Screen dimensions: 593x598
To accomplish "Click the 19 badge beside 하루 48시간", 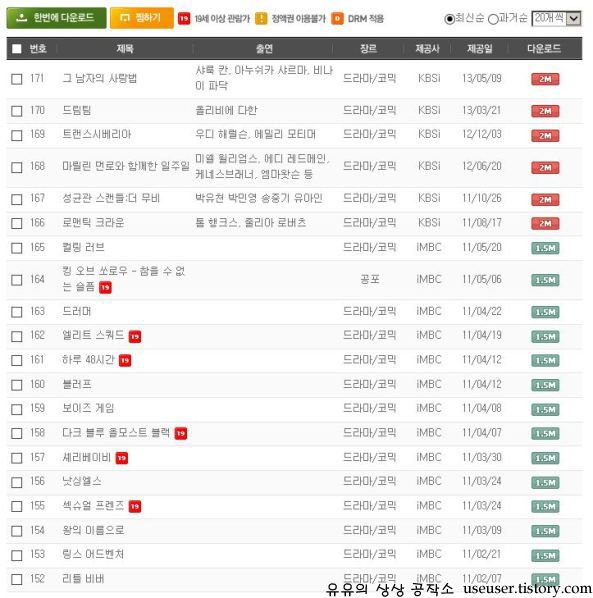I will coord(125,360).
